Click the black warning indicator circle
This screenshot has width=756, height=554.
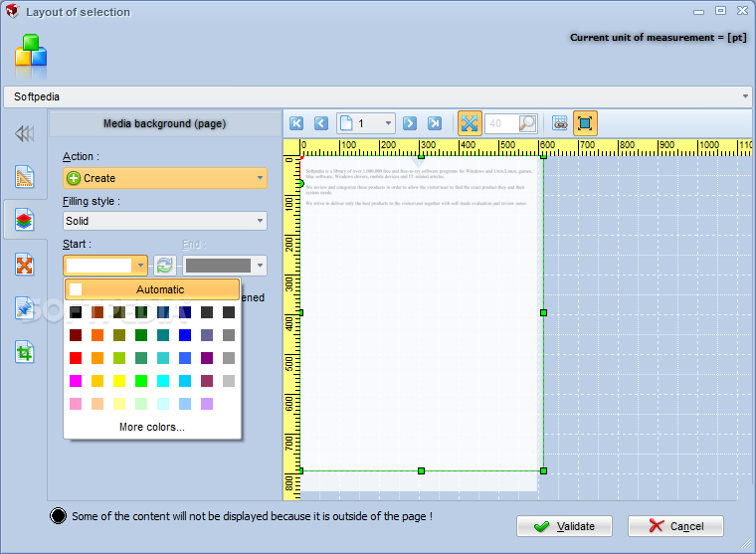59,516
